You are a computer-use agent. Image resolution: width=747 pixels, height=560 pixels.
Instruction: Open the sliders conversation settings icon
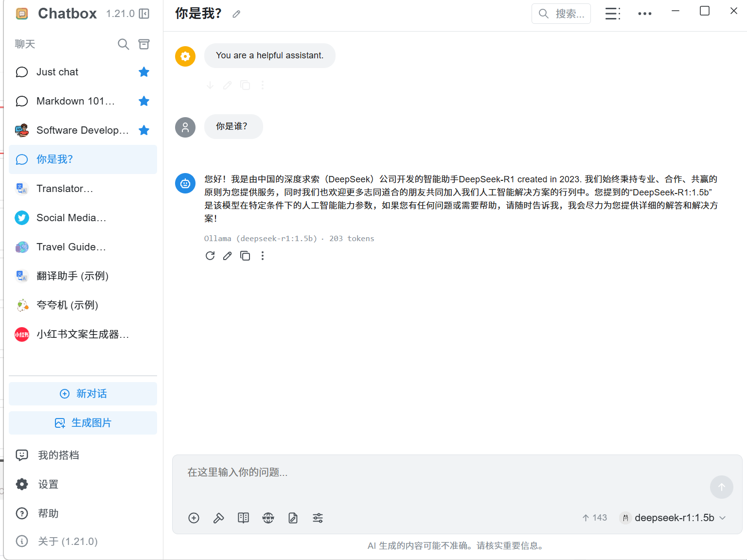pos(318,518)
